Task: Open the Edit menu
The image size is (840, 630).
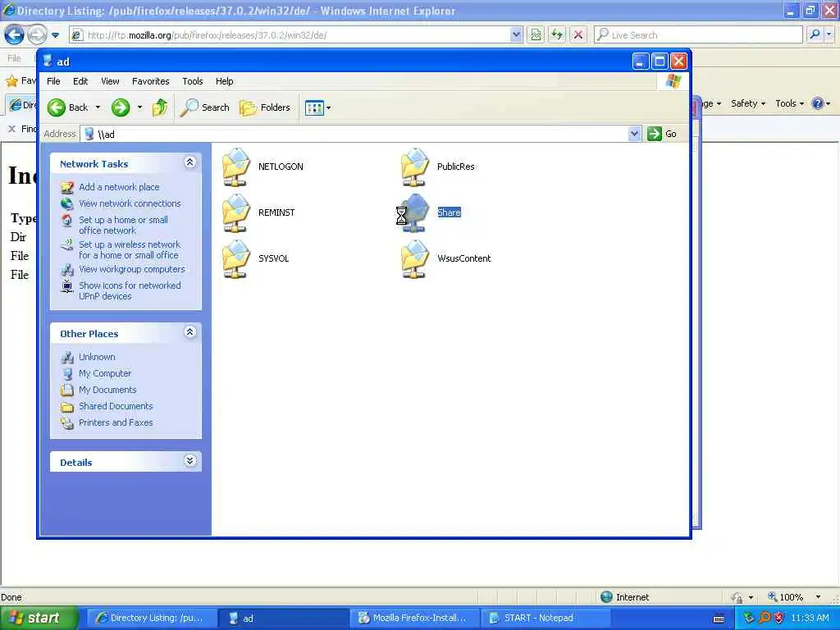Action: [80, 81]
